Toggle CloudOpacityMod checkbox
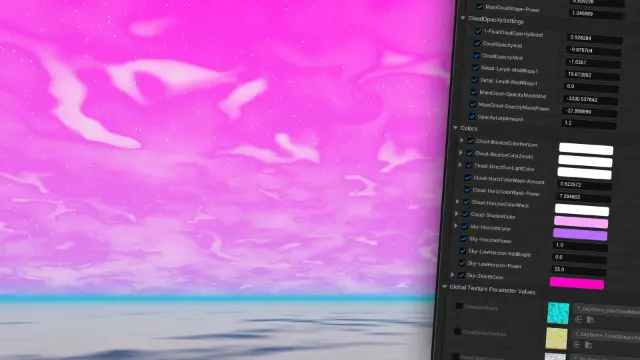This screenshot has width=640, height=360. 476,55
